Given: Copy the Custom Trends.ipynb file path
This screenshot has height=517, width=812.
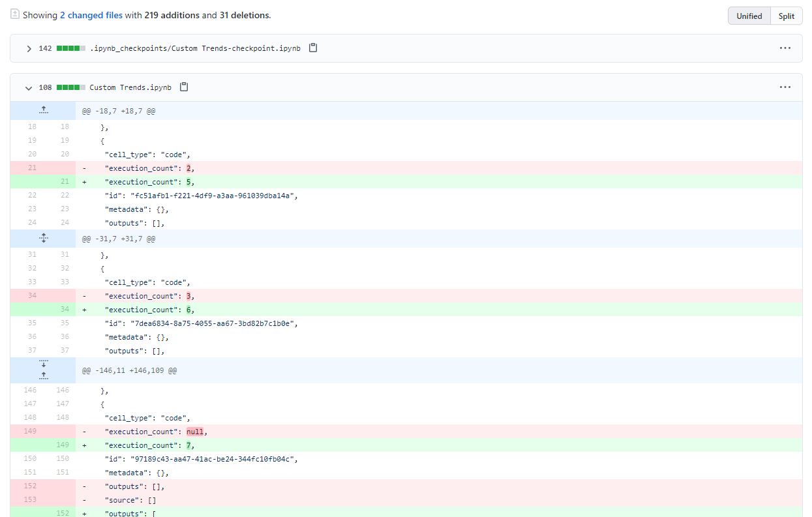Looking at the screenshot, I should coord(184,87).
